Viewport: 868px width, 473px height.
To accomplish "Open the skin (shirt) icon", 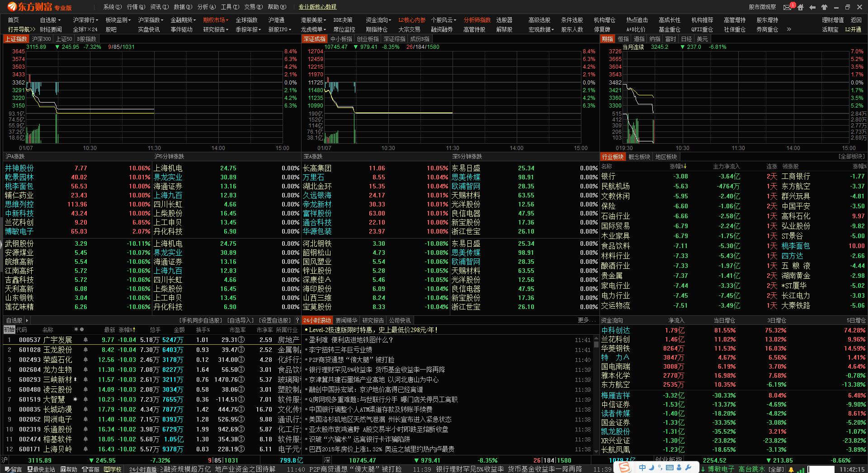I will coord(824,7).
